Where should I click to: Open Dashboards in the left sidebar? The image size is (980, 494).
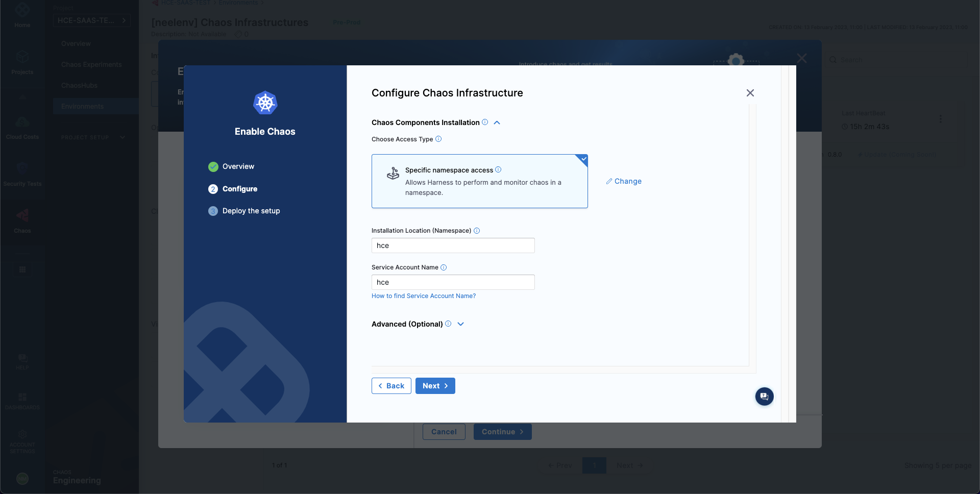[x=22, y=401]
